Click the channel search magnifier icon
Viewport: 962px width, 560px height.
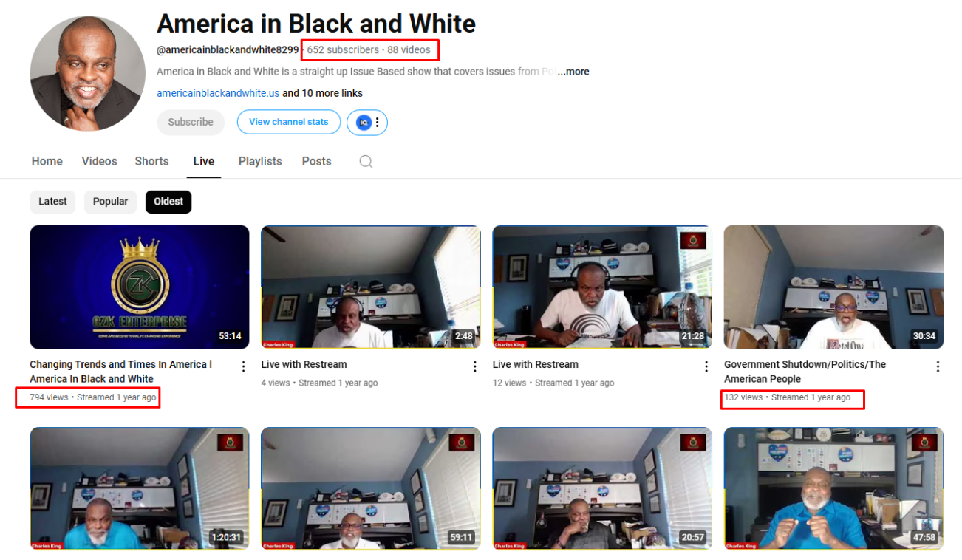coord(366,162)
